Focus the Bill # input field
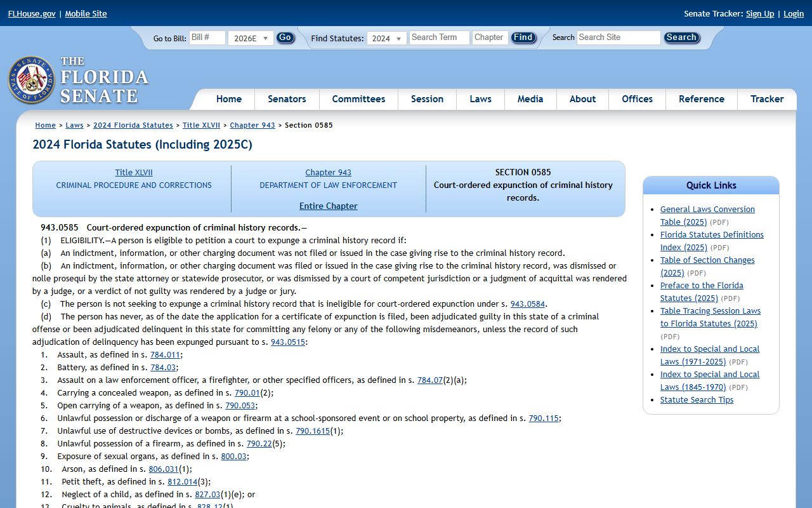This screenshot has width=812, height=508. [x=207, y=37]
